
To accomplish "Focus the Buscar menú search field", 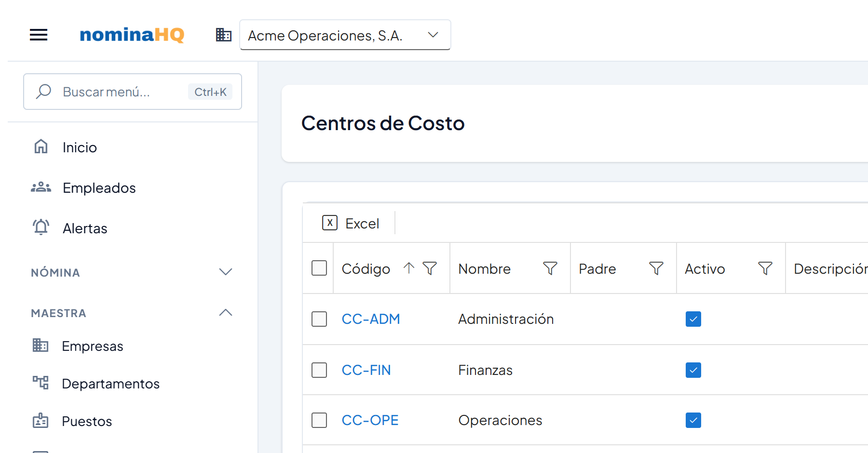I will 133,92.
